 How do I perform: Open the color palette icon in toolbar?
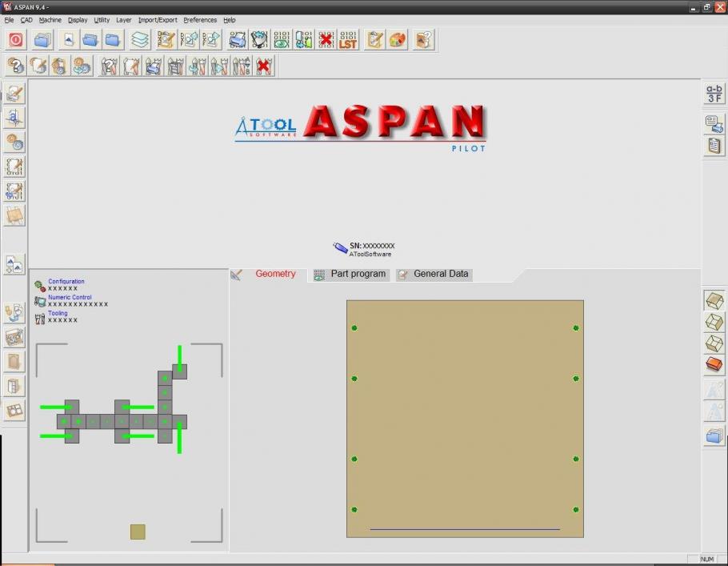coord(398,40)
